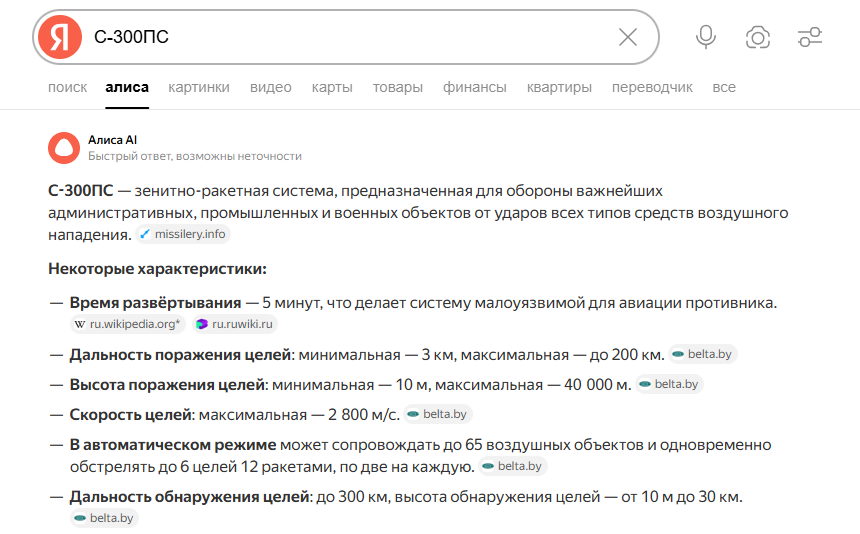The height and width of the screenshot is (534, 860).
Task: Open the переводчик tab
Action: (x=652, y=87)
